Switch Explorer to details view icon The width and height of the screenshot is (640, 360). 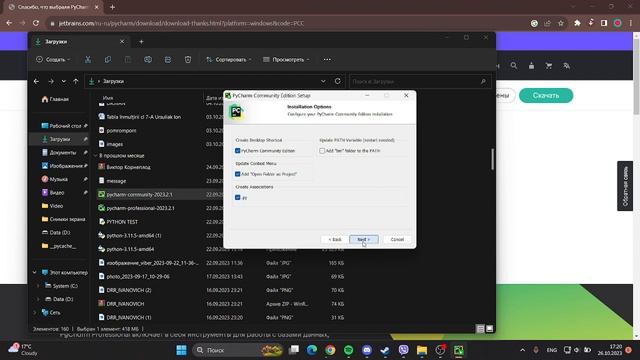(x=480, y=329)
